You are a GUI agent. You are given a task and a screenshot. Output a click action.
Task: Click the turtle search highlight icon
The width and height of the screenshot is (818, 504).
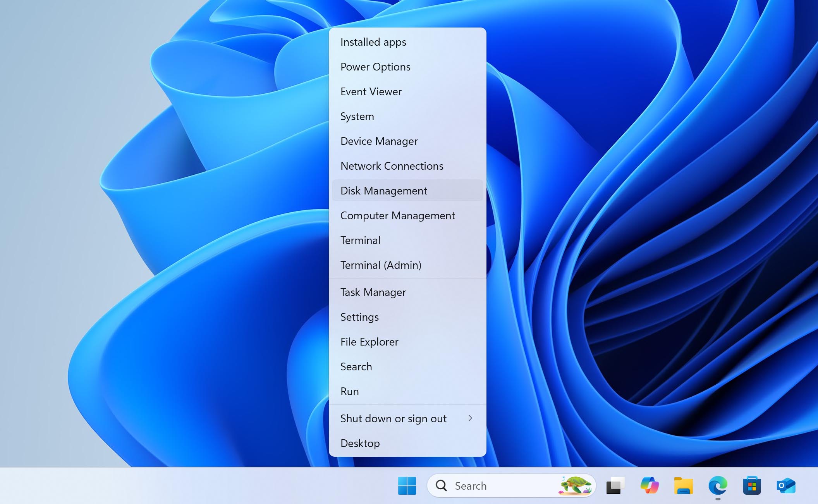[x=575, y=485]
